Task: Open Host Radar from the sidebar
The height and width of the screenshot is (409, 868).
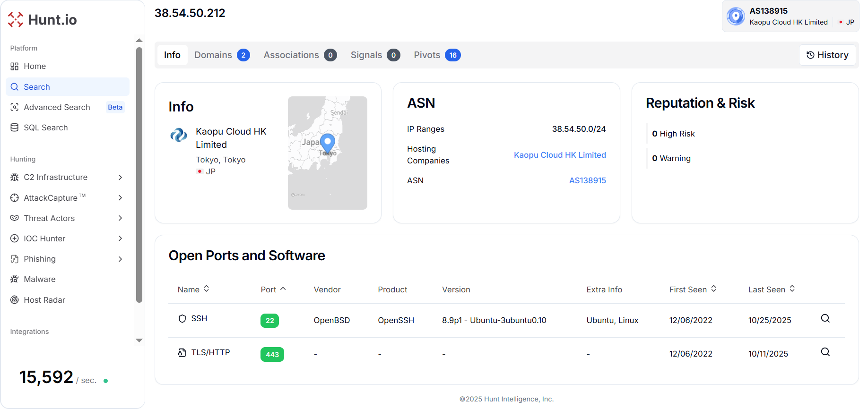Action: (44, 300)
